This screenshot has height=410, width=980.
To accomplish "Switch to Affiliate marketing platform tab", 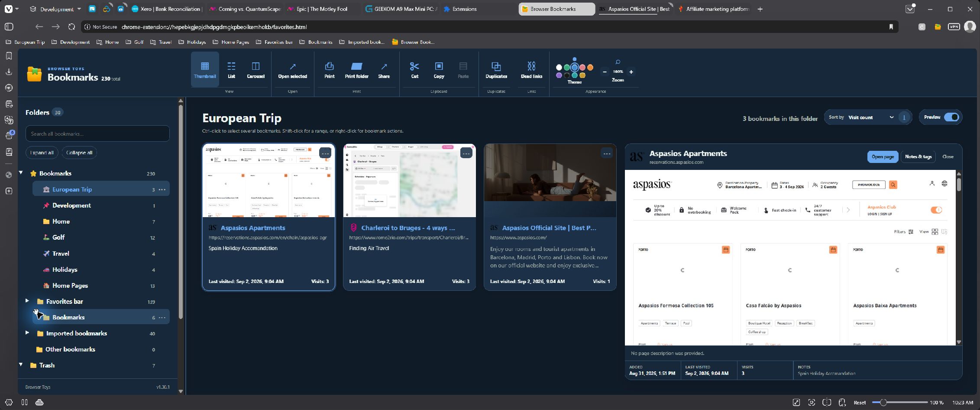I will (x=713, y=9).
